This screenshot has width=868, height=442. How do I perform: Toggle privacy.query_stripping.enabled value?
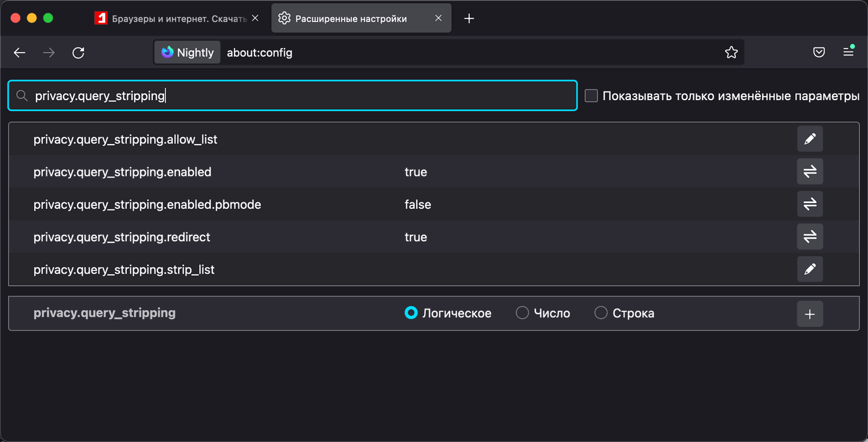pos(810,172)
